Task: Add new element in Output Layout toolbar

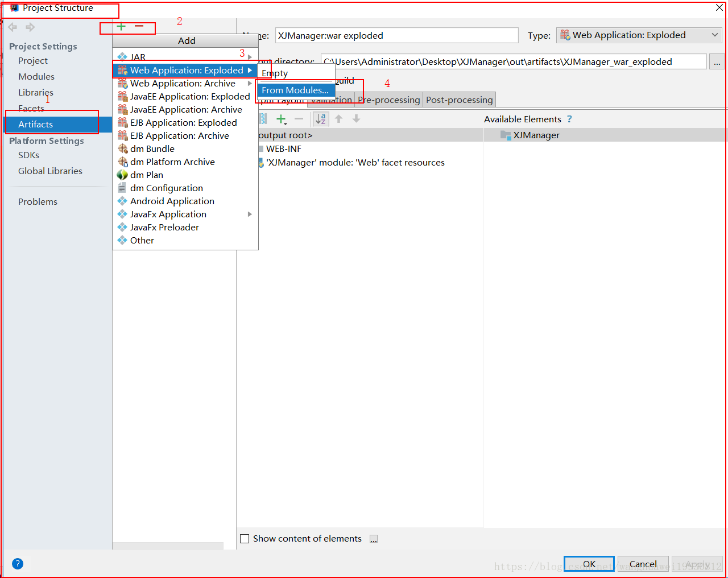Action: (281, 119)
